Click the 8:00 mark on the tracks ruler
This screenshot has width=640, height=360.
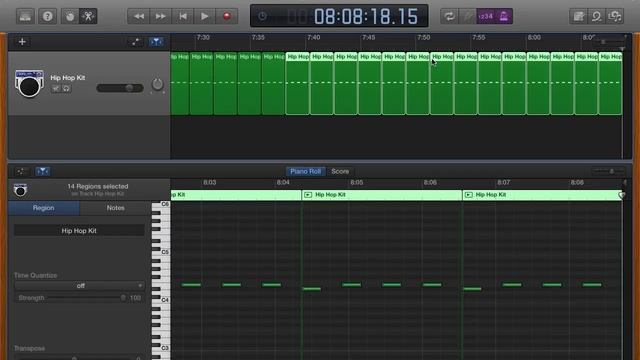(534, 38)
